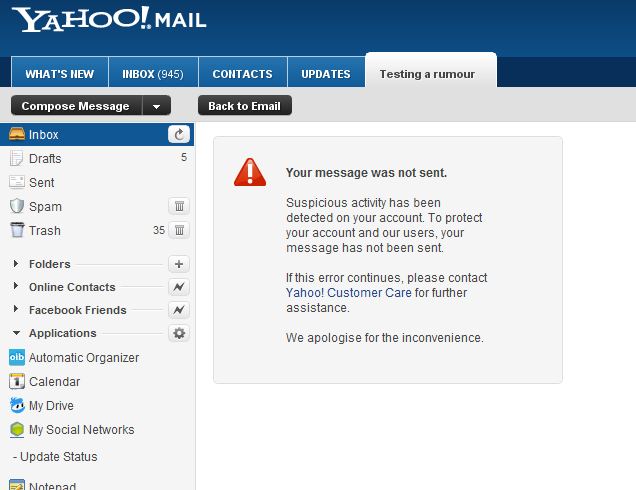
Task: Click the Online Contacts status icon
Action: tap(179, 287)
